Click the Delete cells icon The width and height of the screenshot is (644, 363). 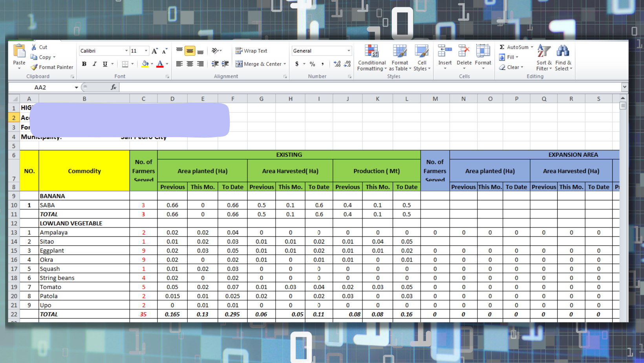(464, 51)
